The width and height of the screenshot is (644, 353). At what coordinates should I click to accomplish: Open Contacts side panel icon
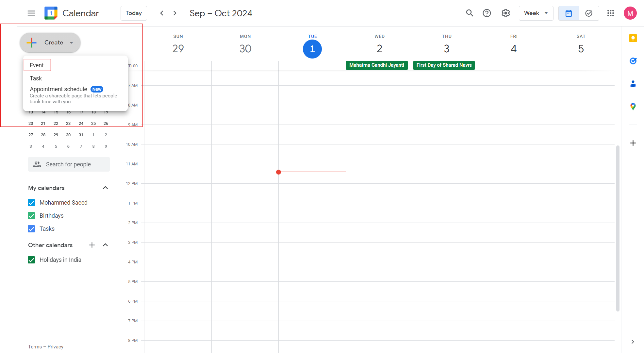[x=633, y=84]
